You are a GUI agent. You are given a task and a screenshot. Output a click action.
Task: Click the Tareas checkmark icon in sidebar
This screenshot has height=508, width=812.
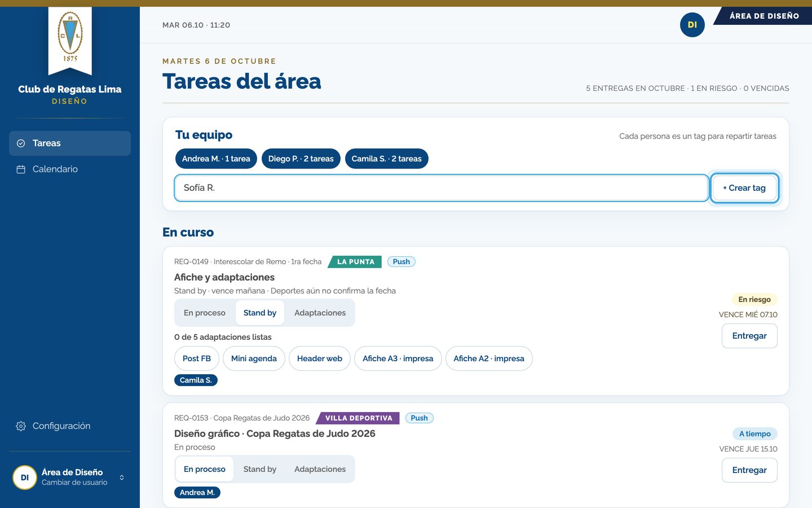(x=21, y=143)
